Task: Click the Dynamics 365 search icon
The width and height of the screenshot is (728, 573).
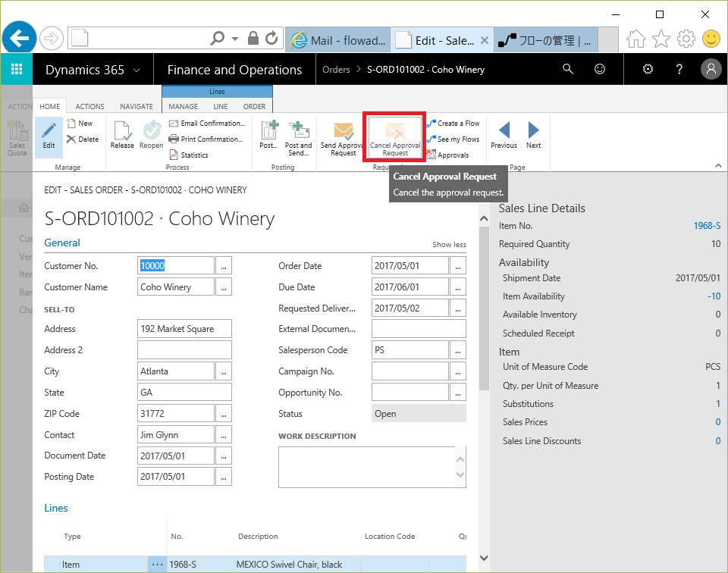Action: tap(568, 69)
